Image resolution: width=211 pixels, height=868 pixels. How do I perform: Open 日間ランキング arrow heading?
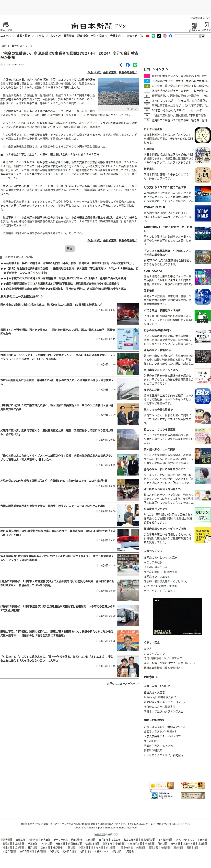tap(156, 69)
